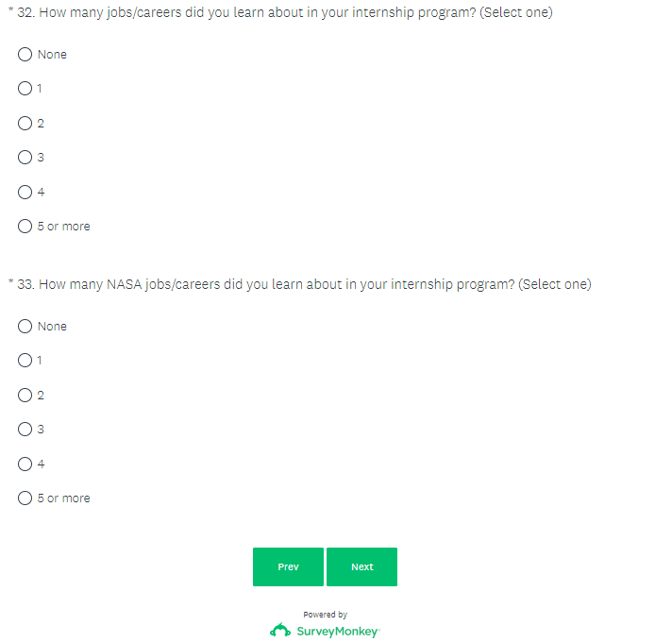Choose 4 for question 33
Screen dimensions: 672x642
[25, 465]
